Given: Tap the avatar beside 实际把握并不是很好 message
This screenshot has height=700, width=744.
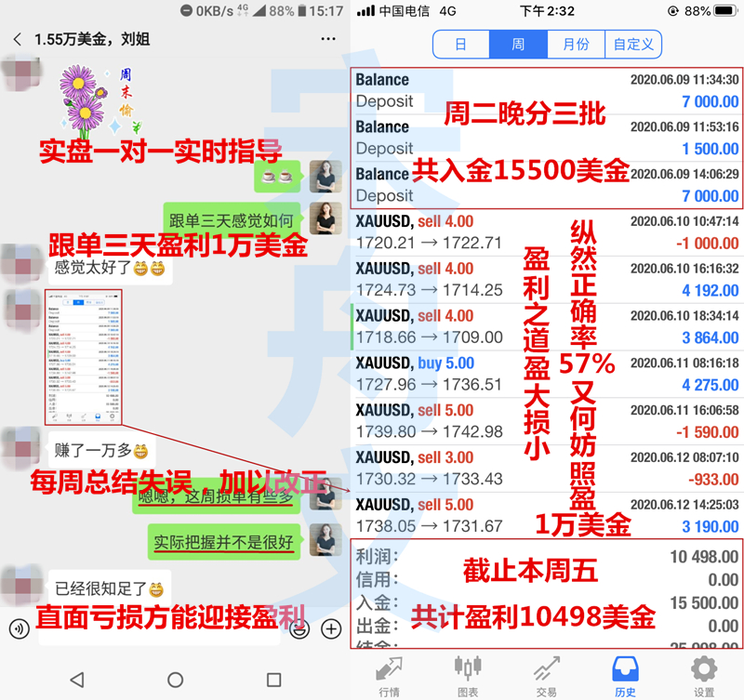Looking at the screenshot, I should tap(326, 540).
